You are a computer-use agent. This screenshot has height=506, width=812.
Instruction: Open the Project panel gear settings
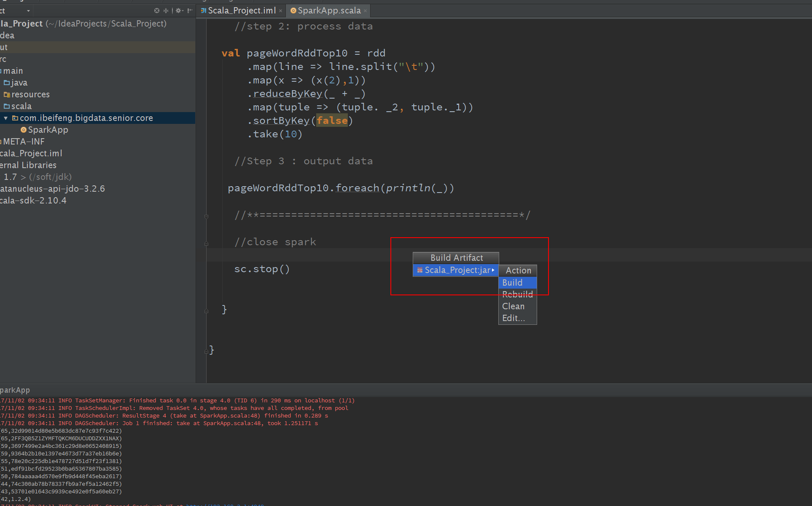(179, 11)
